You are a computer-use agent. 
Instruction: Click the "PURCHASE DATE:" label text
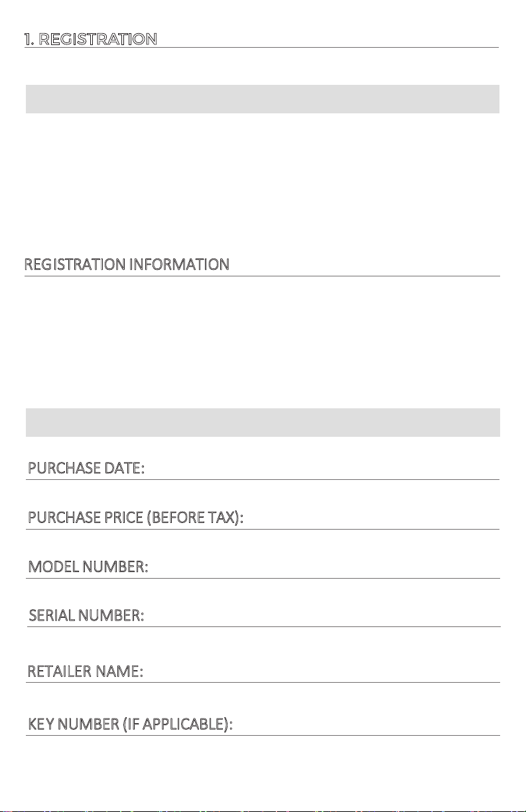87,469
